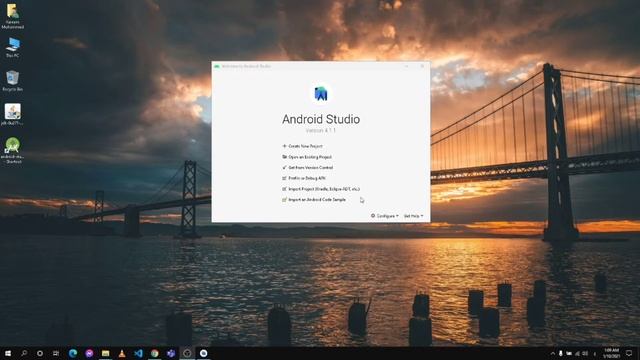Click the active Android Studio taskbar icon
This screenshot has width=640, height=360.
click(x=187, y=353)
